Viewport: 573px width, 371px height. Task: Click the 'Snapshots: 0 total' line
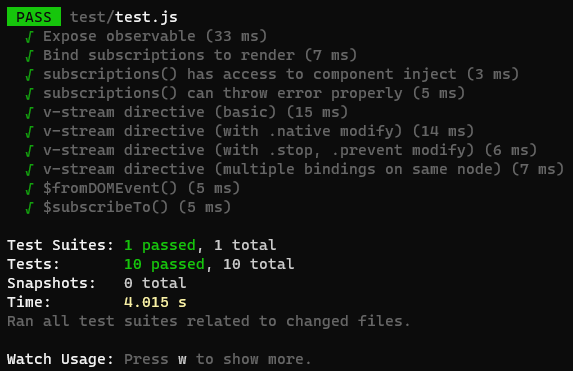point(97,283)
